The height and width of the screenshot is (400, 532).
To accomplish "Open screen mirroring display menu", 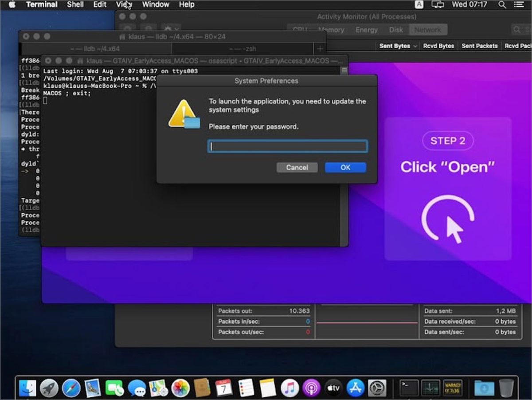I will [x=438, y=4].
